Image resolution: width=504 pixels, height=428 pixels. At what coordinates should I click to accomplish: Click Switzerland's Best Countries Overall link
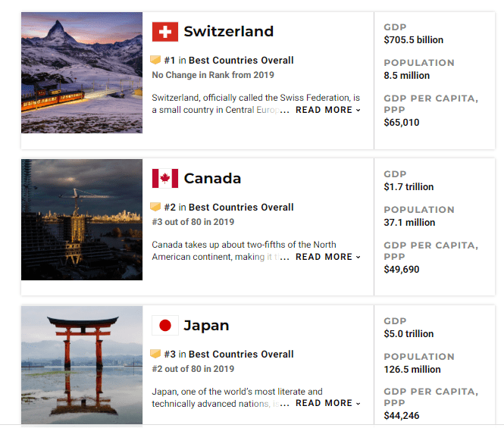pos(241,61)
